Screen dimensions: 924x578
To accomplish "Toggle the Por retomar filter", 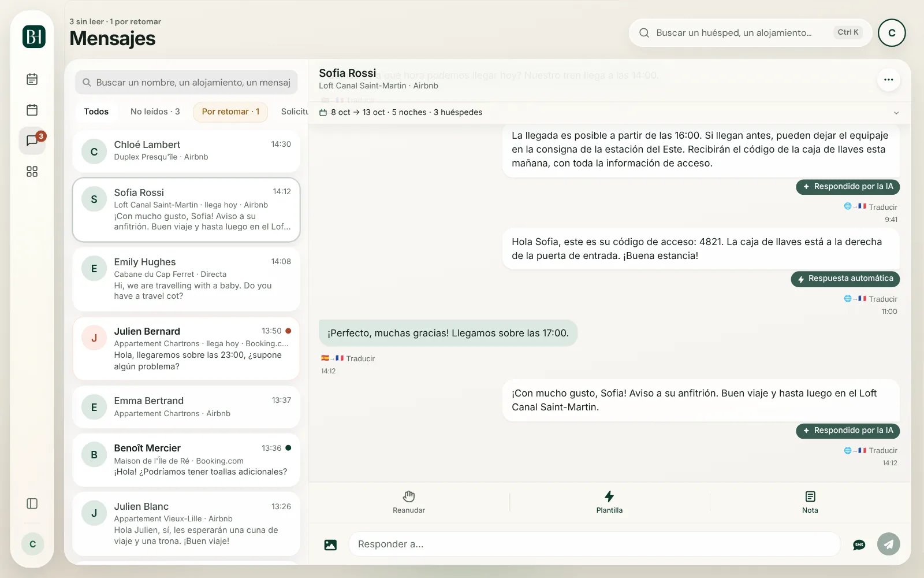I will click(230, 112).
